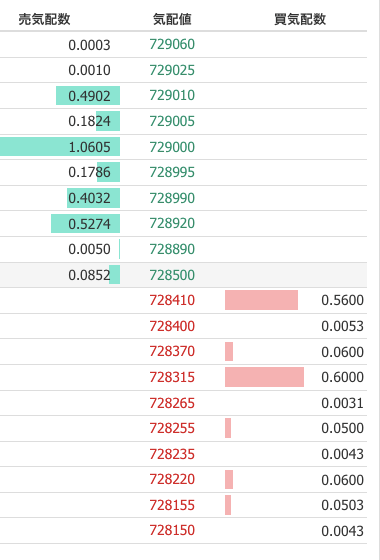Image resolution: width=380 pixels, height=560 pixels.
Task: Click buy quantity 0.0600 at 728370
Action: pyautogui.click(x=342, y=352)
